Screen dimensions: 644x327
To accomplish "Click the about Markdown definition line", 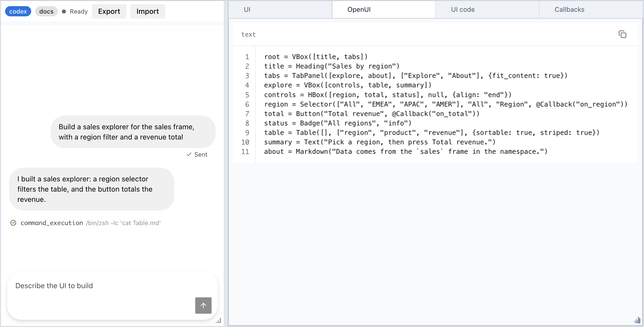I will click(x=406, y=151).
